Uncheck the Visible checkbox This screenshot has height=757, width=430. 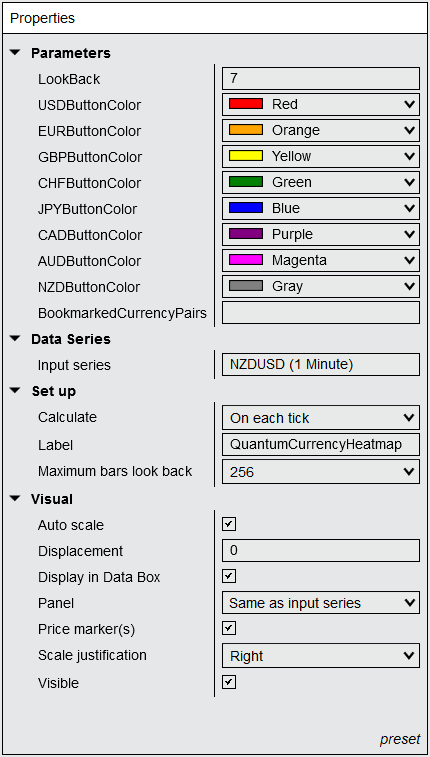229,682
